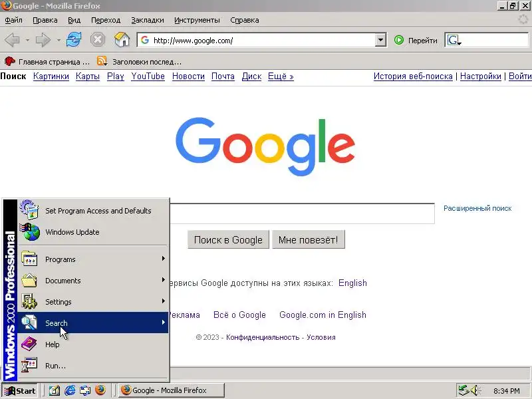
Task: Click into the Google search text box
Action: 302,213
